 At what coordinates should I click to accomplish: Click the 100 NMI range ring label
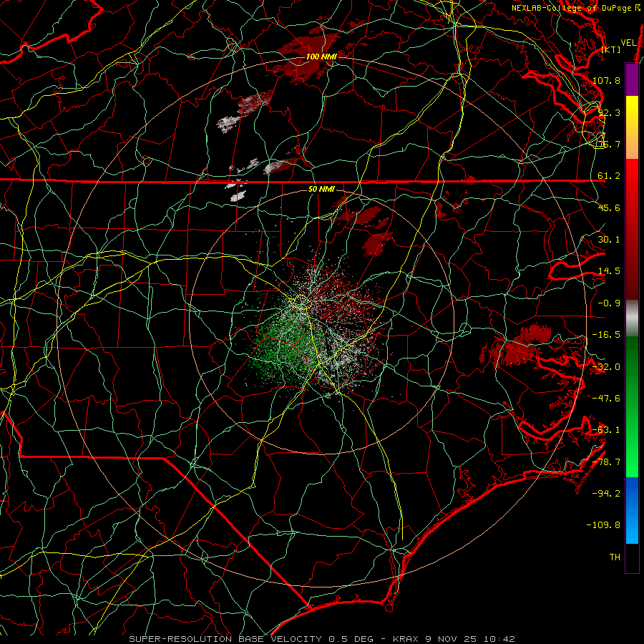click(x=321, y=57)
